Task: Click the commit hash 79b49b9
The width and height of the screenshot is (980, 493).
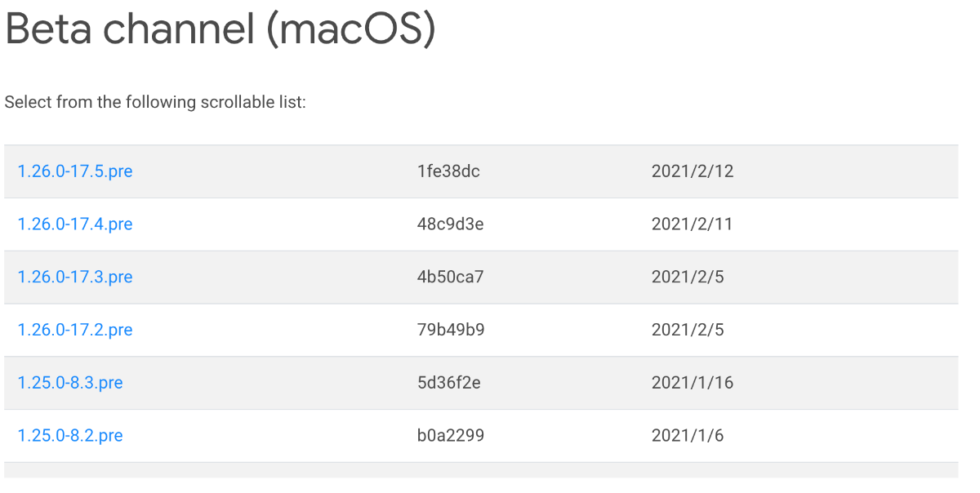Action: [x=450, y=330]
